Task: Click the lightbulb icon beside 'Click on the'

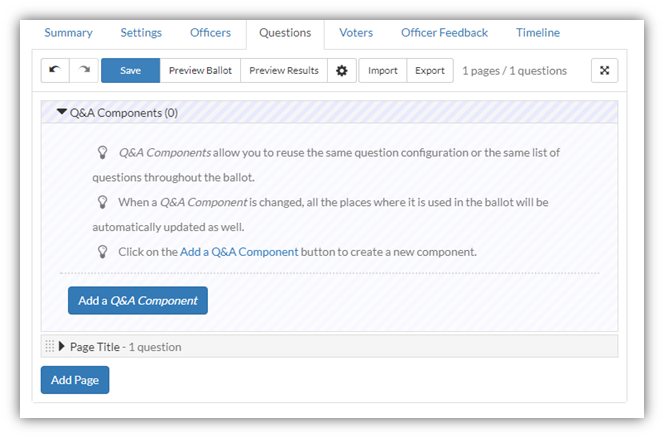Action: [x=102, y=252]
